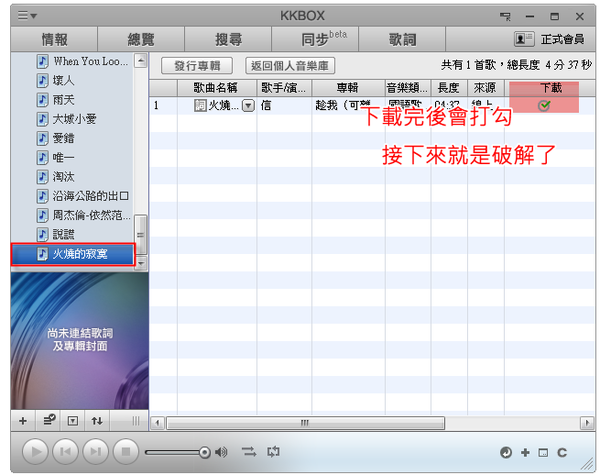Click the Next track button
The image size is (600, 475).
pos(95,452)
